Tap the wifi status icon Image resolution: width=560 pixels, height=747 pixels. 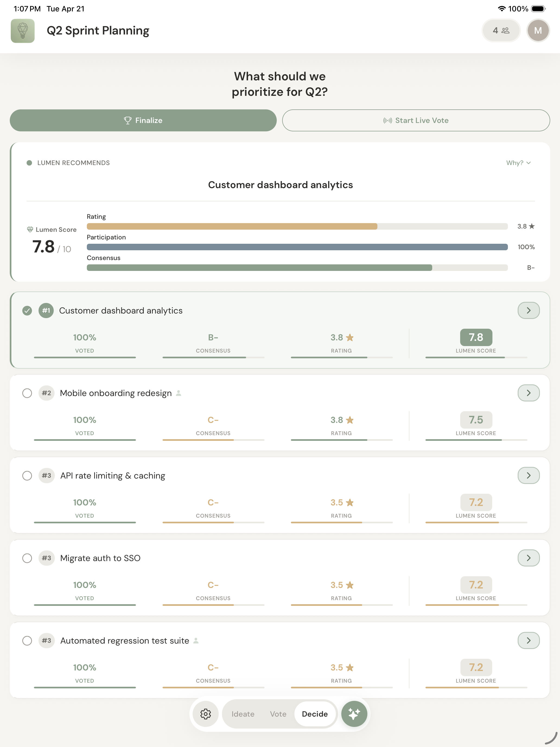click(501, 9)
